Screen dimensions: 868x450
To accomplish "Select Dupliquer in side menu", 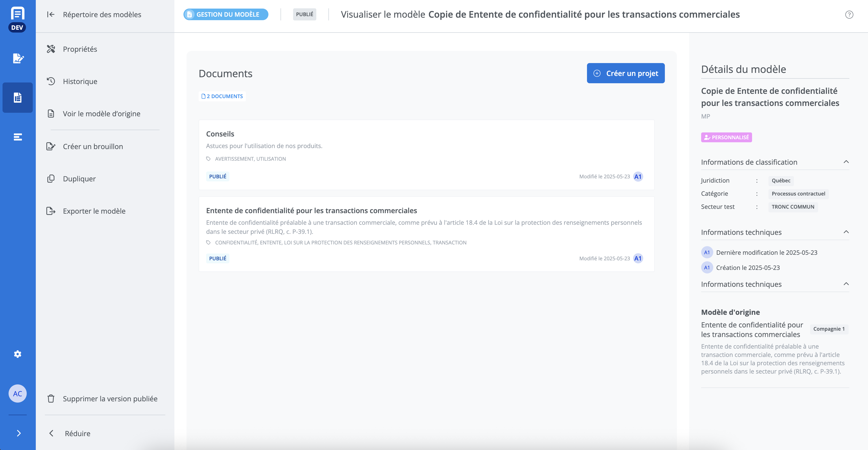I will 79,179.
